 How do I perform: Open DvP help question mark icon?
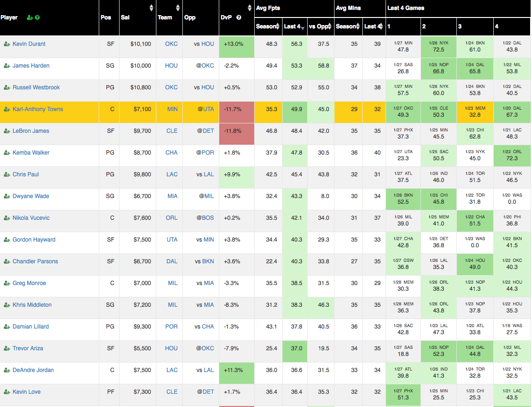pyautogui.click(x=239, y=17)
